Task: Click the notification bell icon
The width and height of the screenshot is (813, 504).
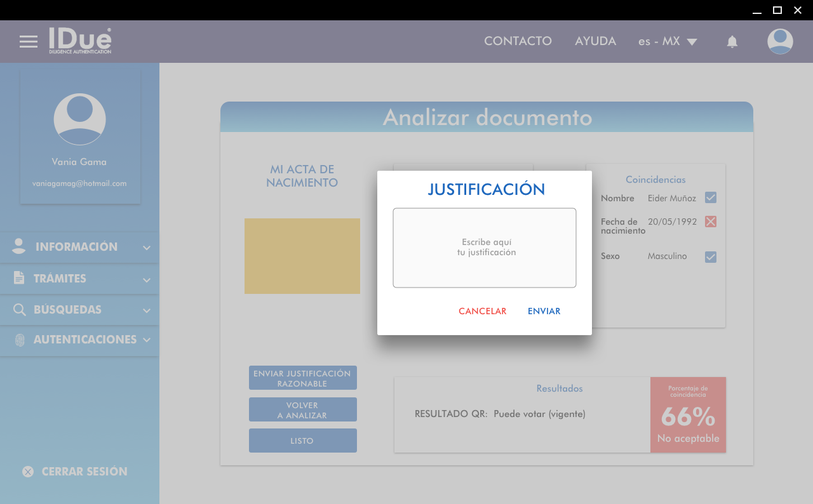Action: [x=732, y=42]
